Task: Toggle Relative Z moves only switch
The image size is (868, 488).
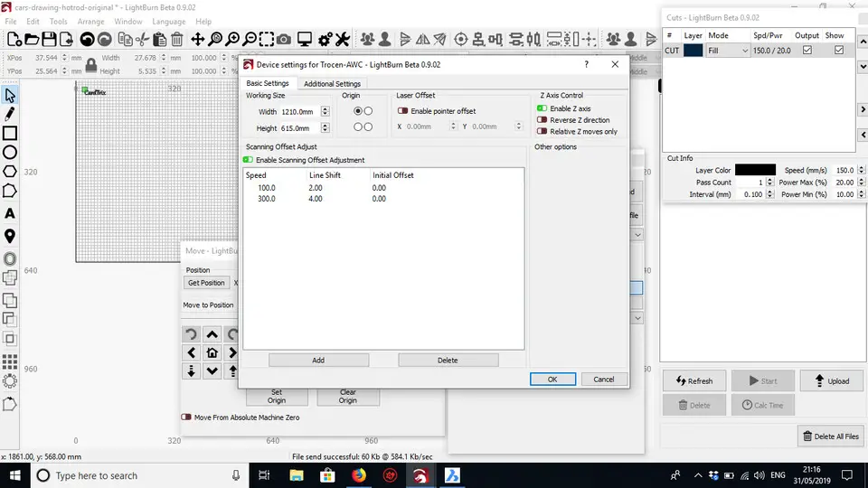Action: pyautogui.click(x=542, y=132)
